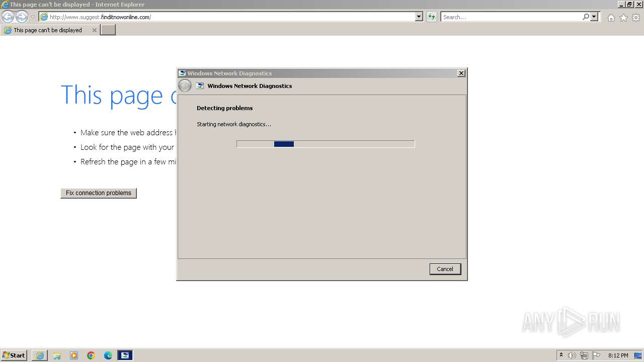
Task: Click the Fix connection problems button
Action: point(99,193)
